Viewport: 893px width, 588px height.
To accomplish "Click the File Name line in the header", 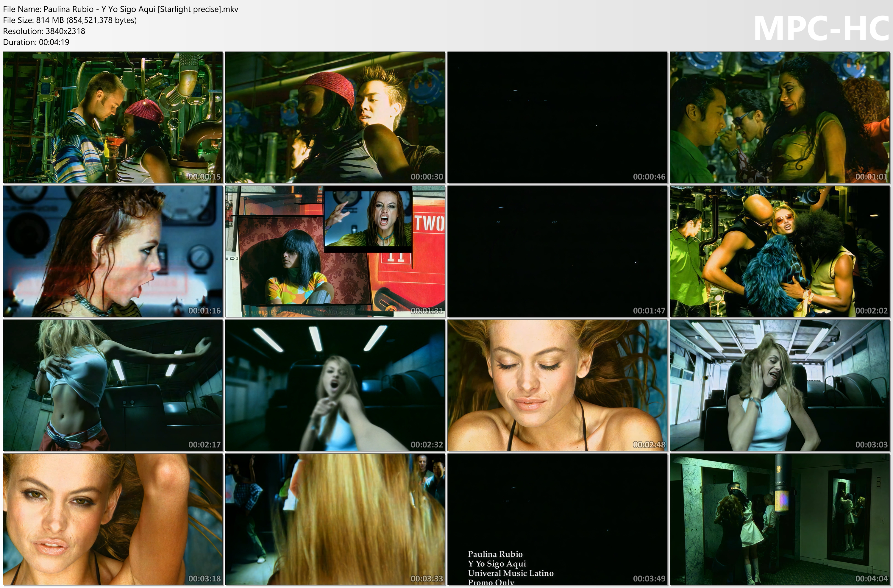I will click(121, 9).
